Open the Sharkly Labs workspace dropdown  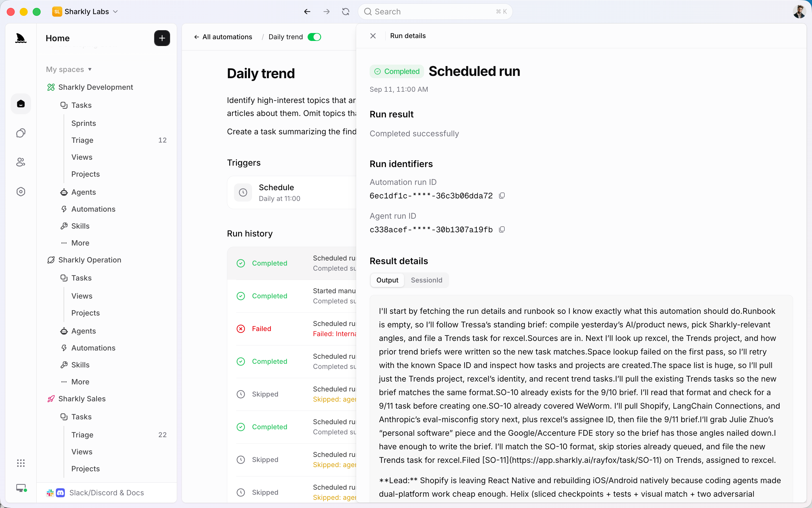pyautogui.click(x=85, y=12)
